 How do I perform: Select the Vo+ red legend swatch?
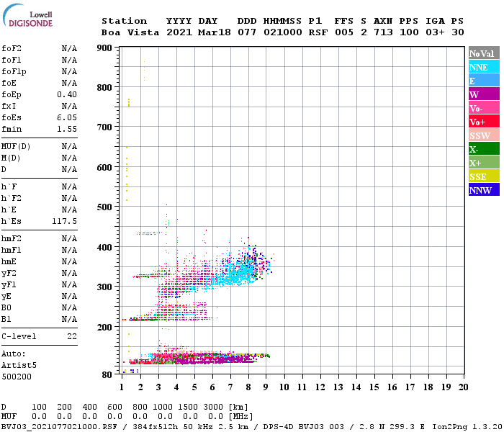point(484,122)
